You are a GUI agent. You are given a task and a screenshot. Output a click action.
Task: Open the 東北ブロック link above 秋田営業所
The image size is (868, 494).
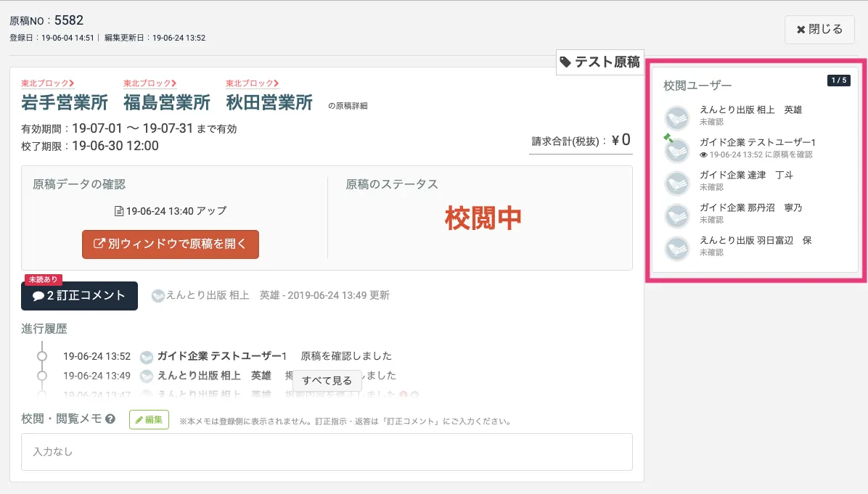point(253,83)
